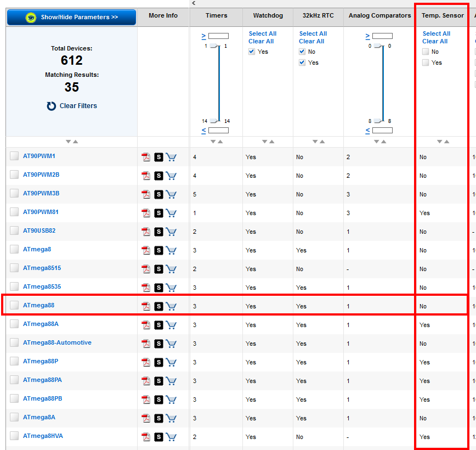Click the cart icon for ATmega8HVA
This screenshot has width=476, height=450.
click(x=171, y=437)
